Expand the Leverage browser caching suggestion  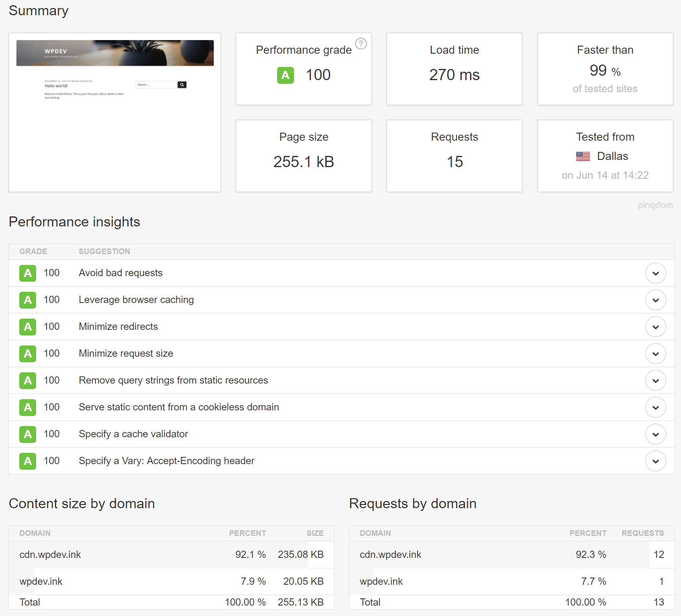click(x=656, y=300)
